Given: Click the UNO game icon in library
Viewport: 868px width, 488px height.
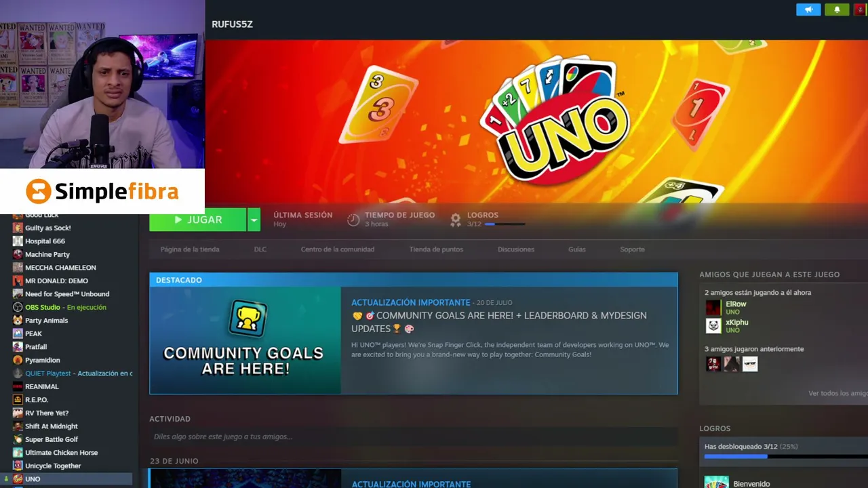Looking at the screenshot, I should click(x=18, y=479).
